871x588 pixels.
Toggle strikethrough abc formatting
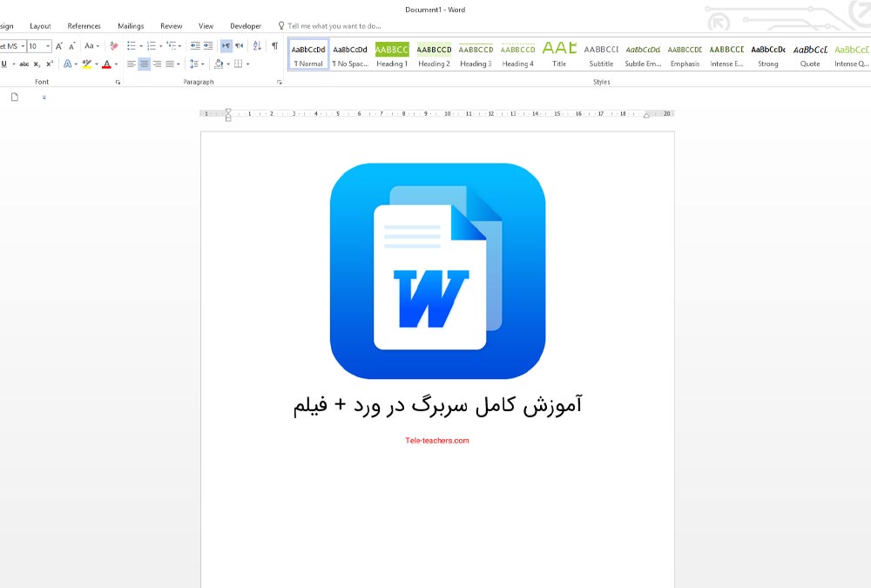(x=24, y=64)
